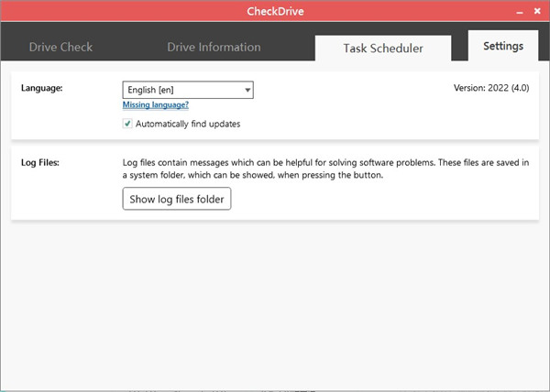Uncheck Automatically find updates checkbox
This screenshot has width=550, height=392.
[x=127, y=124]
